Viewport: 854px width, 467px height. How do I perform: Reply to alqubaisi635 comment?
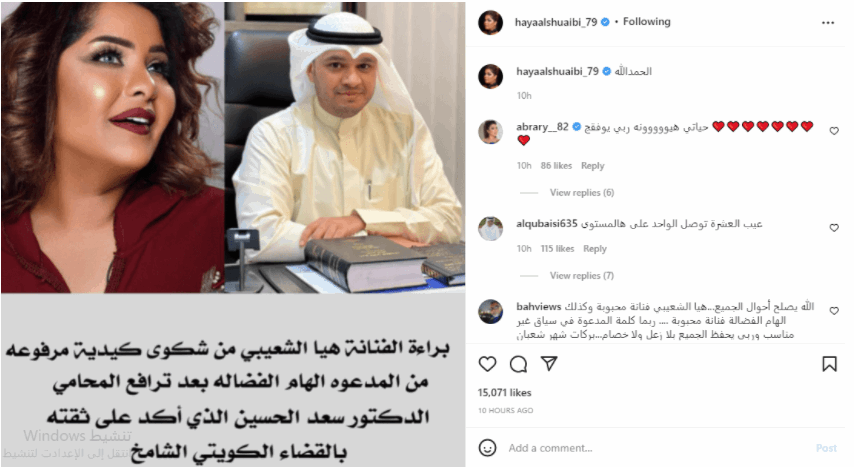(595, 249)
